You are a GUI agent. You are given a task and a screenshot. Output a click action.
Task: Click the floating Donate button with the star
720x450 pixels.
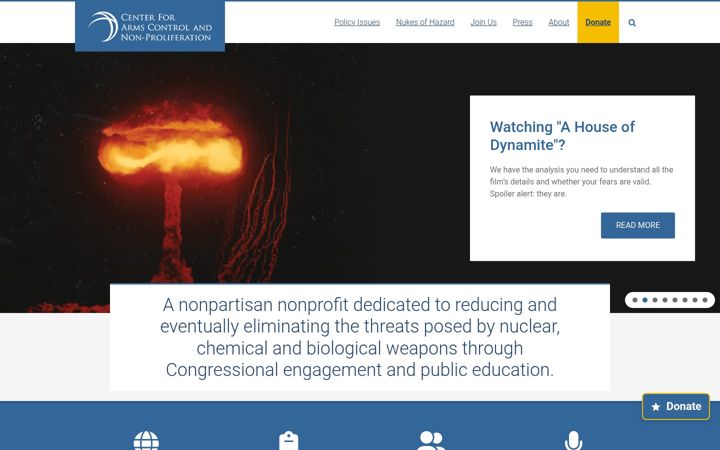(676, 406)
